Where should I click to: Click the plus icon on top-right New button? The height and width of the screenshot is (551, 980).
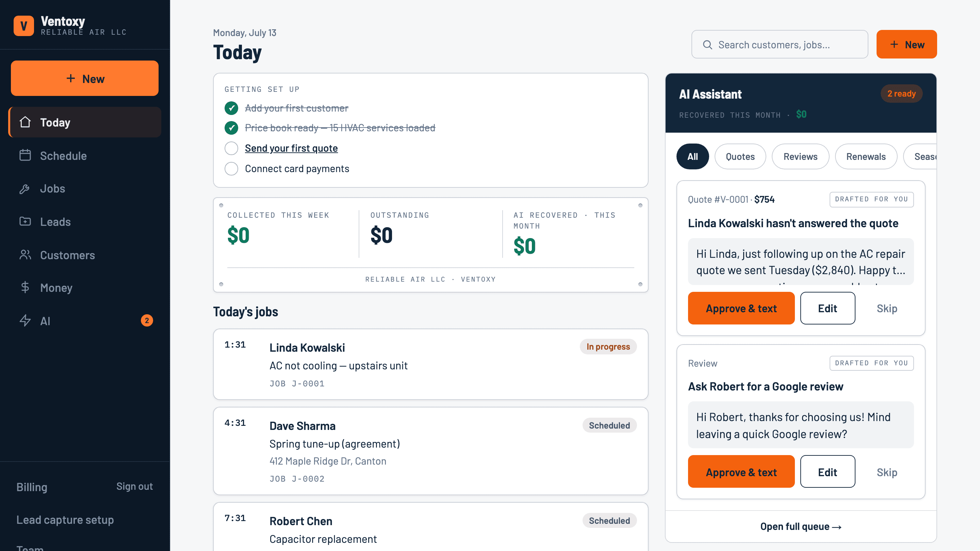point(894,45)
